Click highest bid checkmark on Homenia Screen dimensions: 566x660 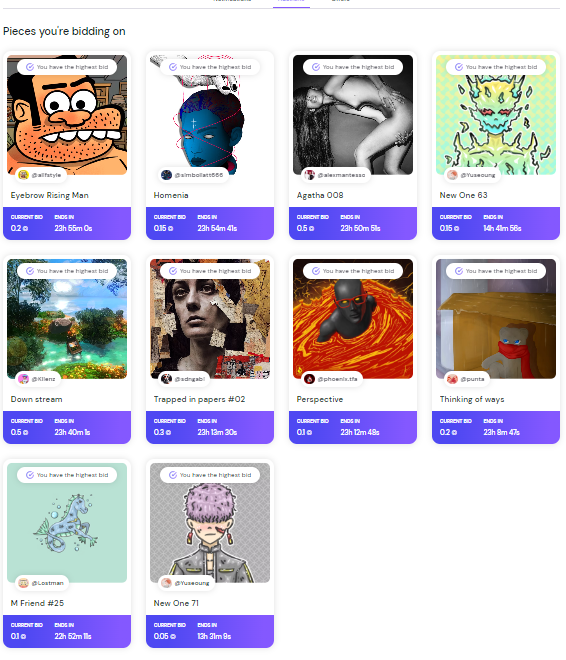click(x=173, y=67)
